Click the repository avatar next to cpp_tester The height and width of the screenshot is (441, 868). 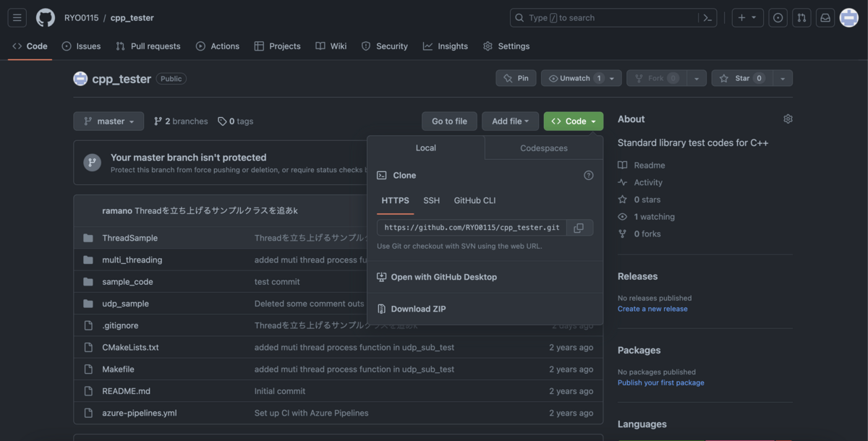click(80, 78)
